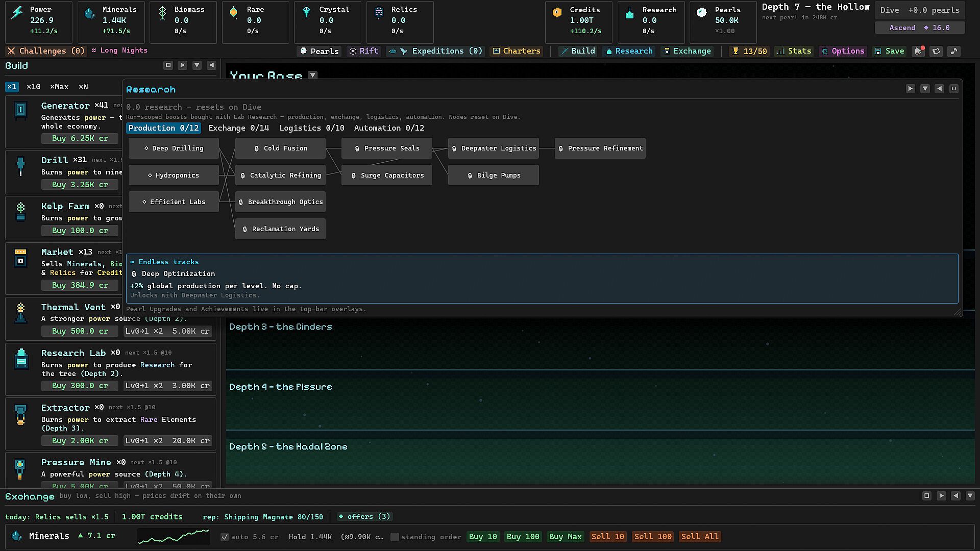Image resolution: width=980 pixels, height=551 pixels.
Task: Expand the Your Base dropdown arrow
Action: click(313, 76)
